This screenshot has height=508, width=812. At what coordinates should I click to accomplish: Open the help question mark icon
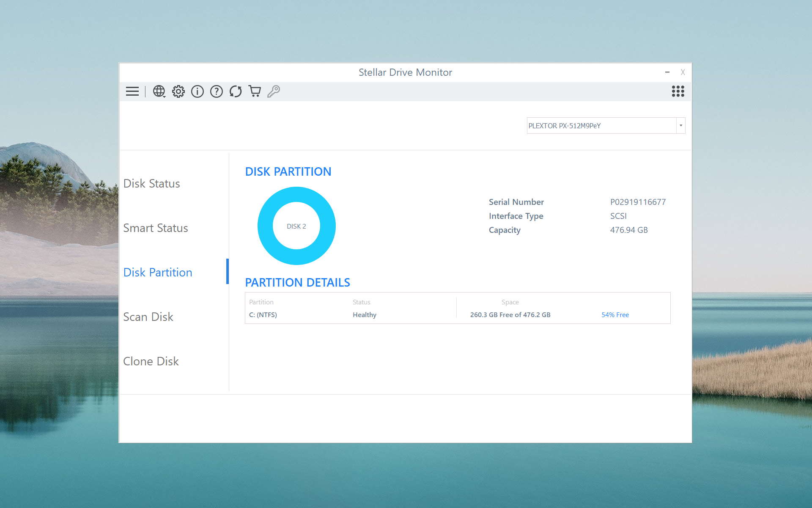coord(217,91)
